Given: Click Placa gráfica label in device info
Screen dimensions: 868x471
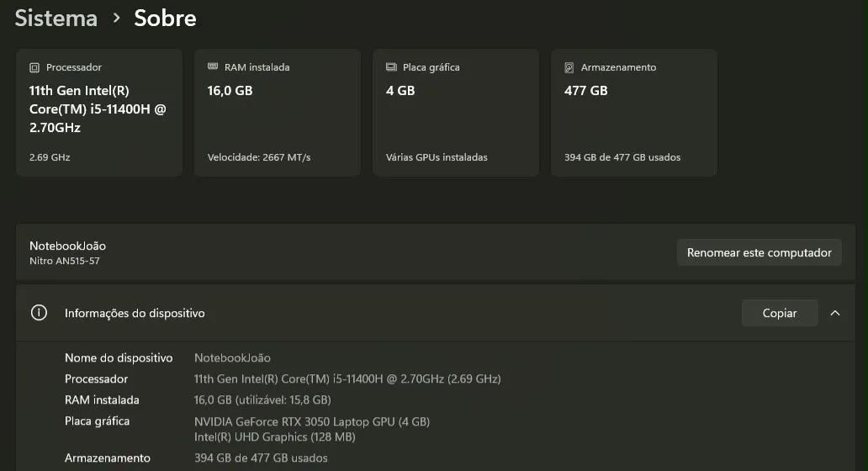Looking at the screenshot, I should coord(97,421).
